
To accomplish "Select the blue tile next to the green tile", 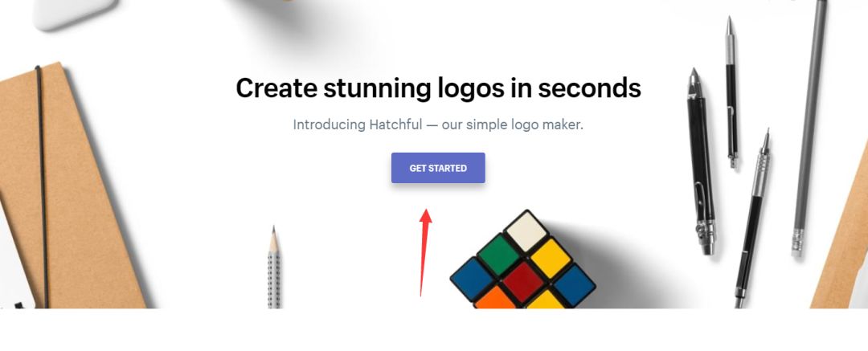I will coord(472,279).
